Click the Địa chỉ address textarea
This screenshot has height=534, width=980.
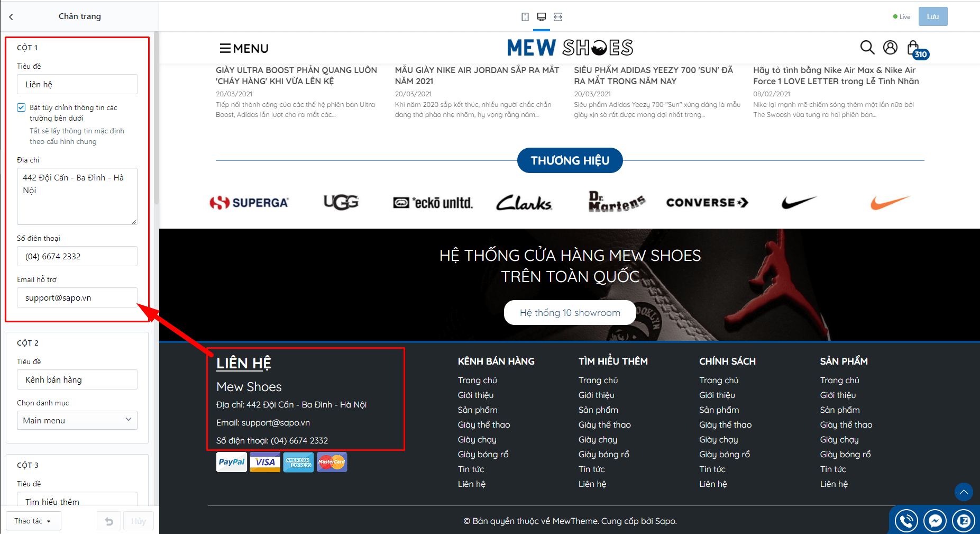[x=77, y=196]
